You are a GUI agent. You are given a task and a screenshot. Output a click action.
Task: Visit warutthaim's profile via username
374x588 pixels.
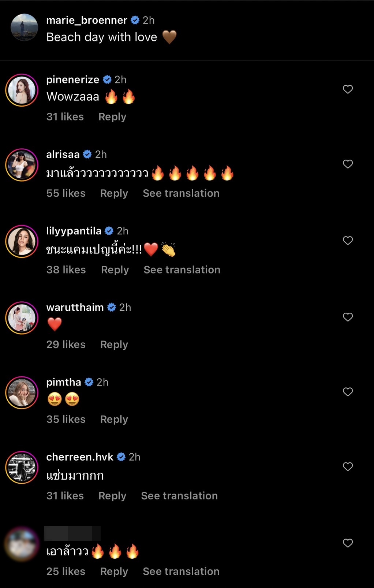(x=75, y=307)
